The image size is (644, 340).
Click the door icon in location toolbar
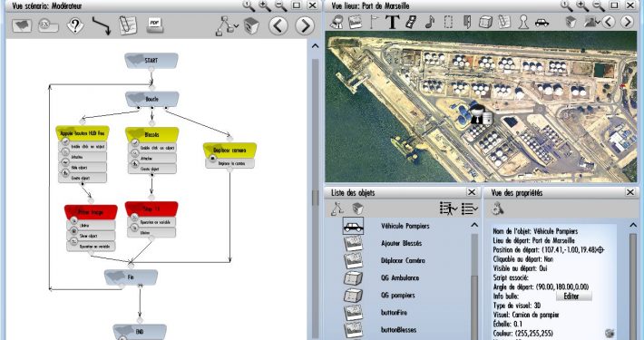point(467,22)
